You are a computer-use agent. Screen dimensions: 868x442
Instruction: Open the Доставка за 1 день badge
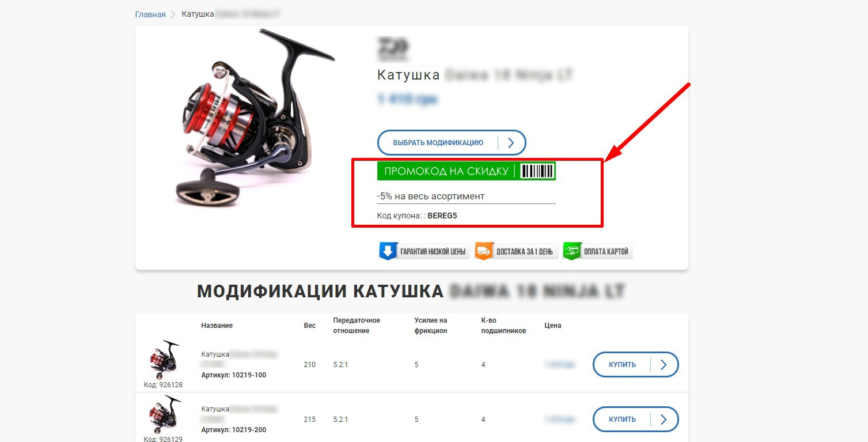click(x=516, y=251)
